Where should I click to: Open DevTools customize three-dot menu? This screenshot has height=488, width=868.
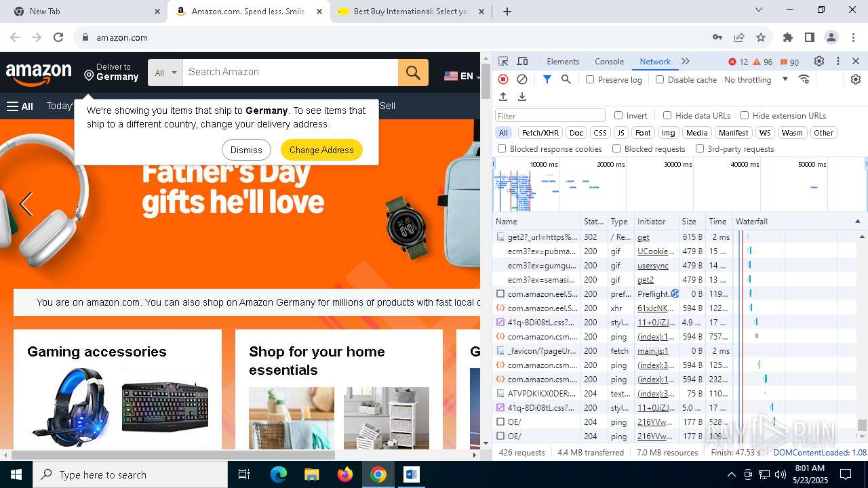point(838,62)
